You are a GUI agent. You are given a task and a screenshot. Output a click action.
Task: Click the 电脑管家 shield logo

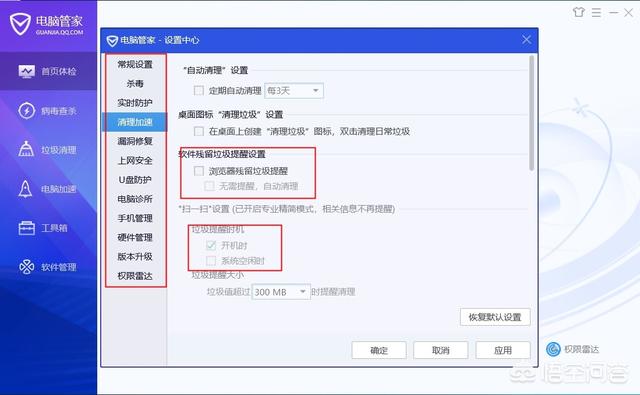20,24
